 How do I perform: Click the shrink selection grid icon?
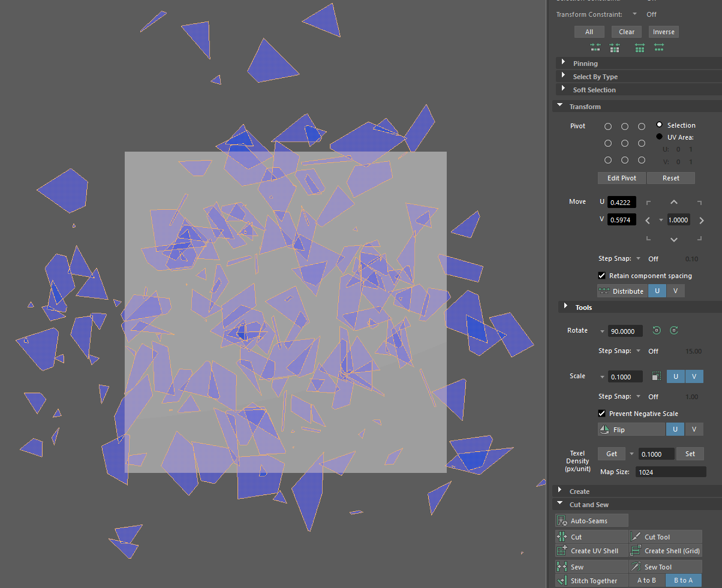tap(615, 47)
